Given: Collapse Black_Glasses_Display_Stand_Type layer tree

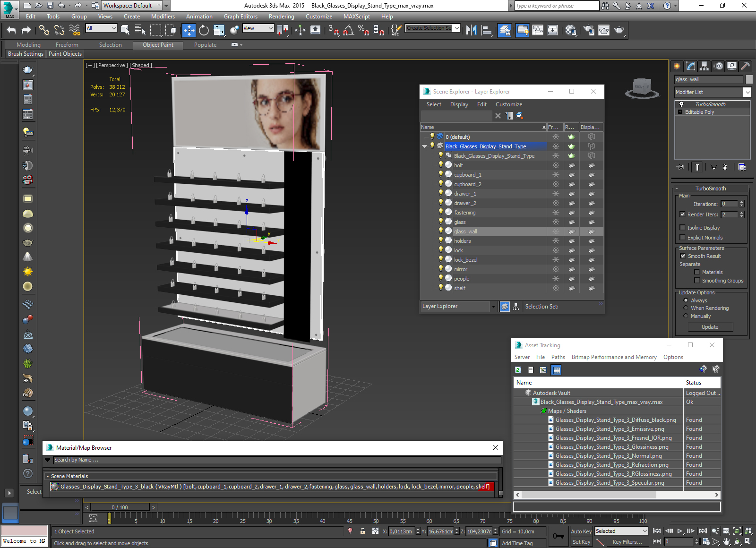Looking at the screenshot, I should tap(424, 146).
